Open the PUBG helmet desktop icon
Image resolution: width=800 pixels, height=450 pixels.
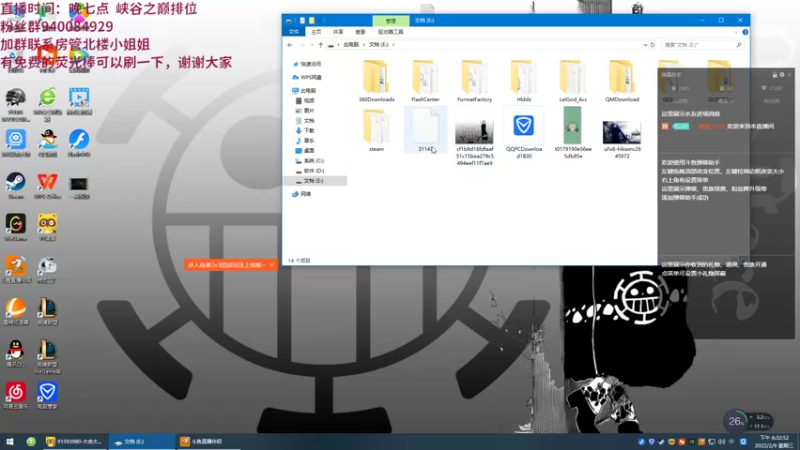click(x=16, y=102)
